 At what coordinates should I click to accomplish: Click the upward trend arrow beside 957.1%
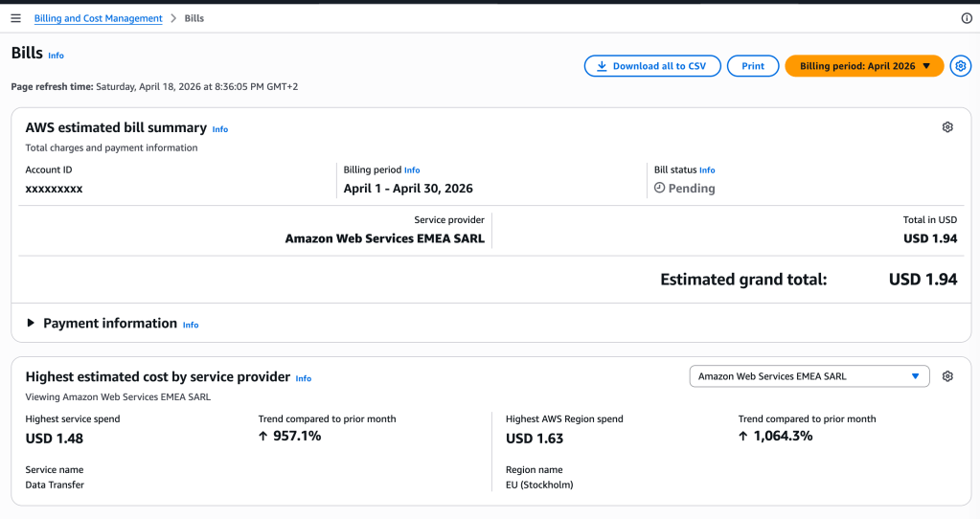pos(263,437)
